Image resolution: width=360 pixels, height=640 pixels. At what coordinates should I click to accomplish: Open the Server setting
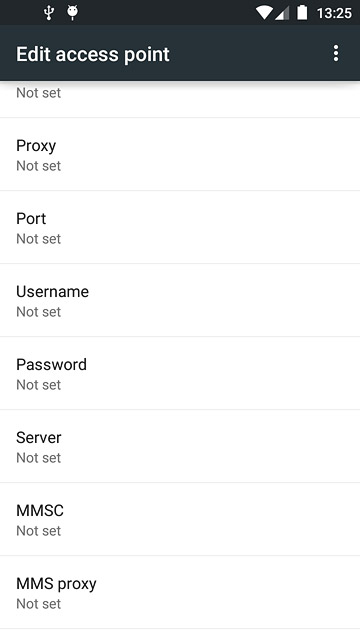pos(180,447)
